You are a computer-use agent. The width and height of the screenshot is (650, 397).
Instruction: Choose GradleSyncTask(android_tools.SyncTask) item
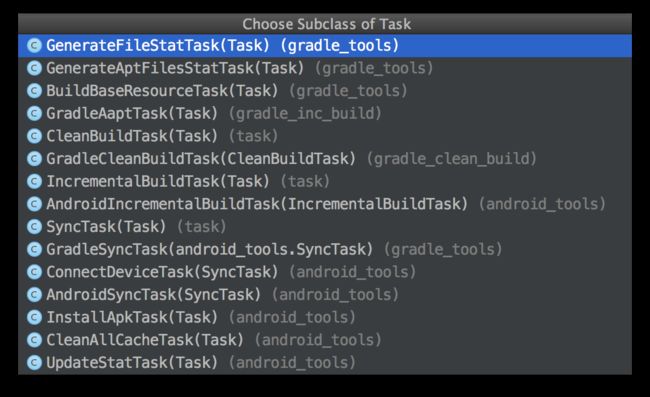(325, 249)
